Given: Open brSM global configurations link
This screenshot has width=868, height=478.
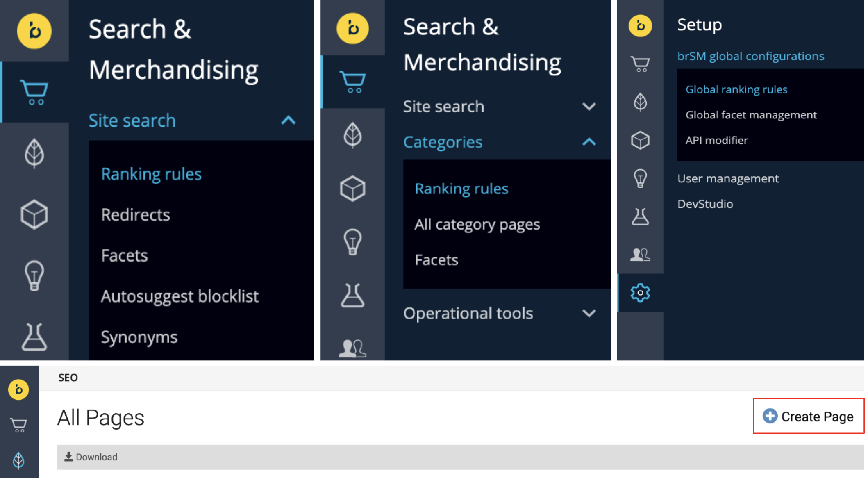Looking at the screenshot, I should [x=750, y=56].
